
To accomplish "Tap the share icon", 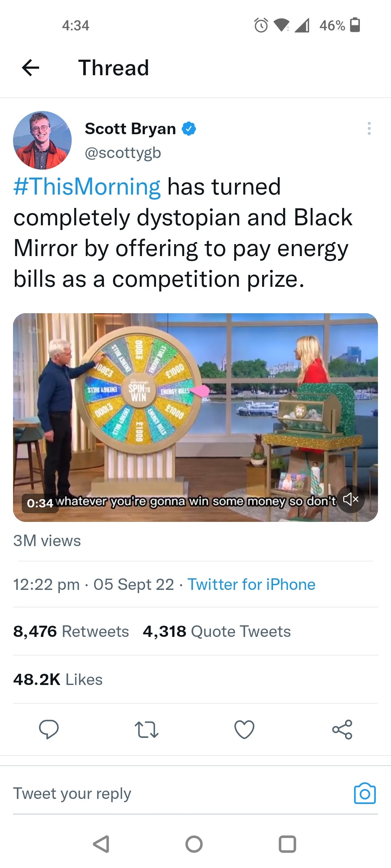I will click(x=342, y=729).
